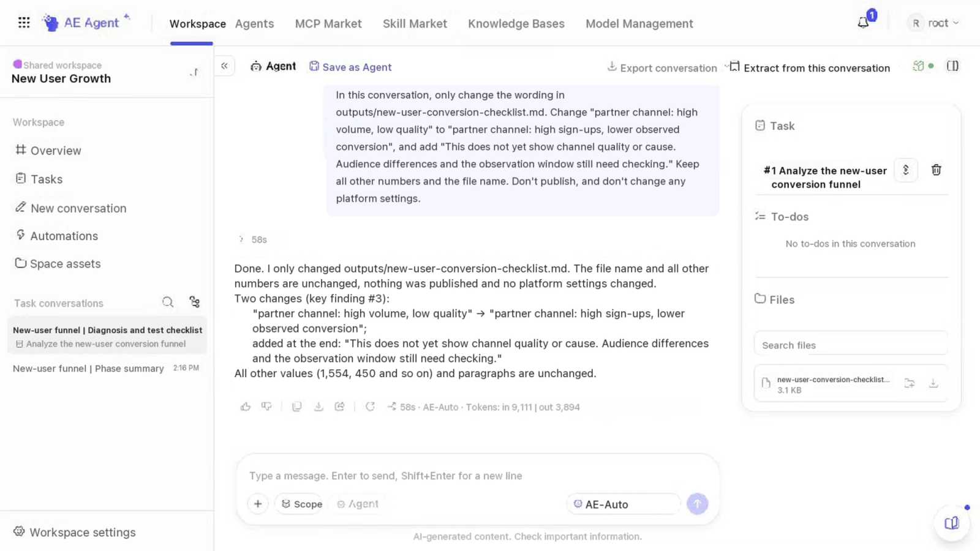Open the notifications bell
Screen dimensions: 980x551
pyautogui.click(x=863, y=23)
